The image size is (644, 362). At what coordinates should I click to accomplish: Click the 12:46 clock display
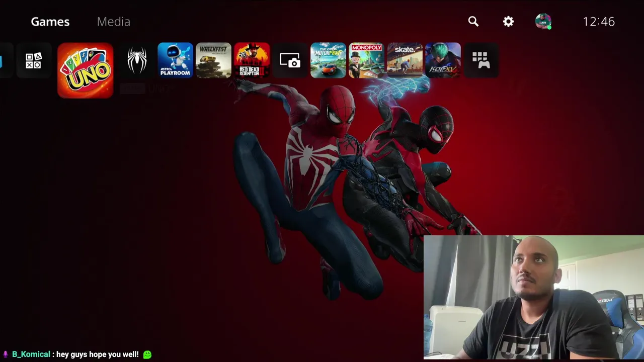[599, 22]
